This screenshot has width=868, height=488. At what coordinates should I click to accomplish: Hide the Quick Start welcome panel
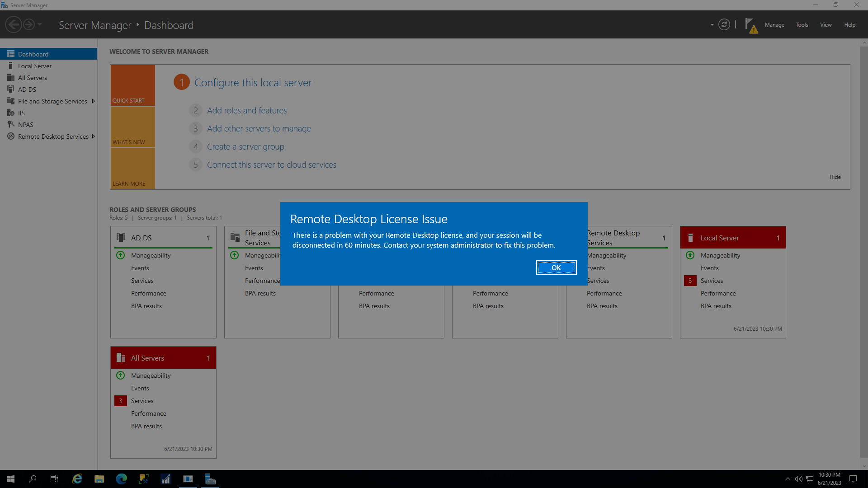[835, 177]
